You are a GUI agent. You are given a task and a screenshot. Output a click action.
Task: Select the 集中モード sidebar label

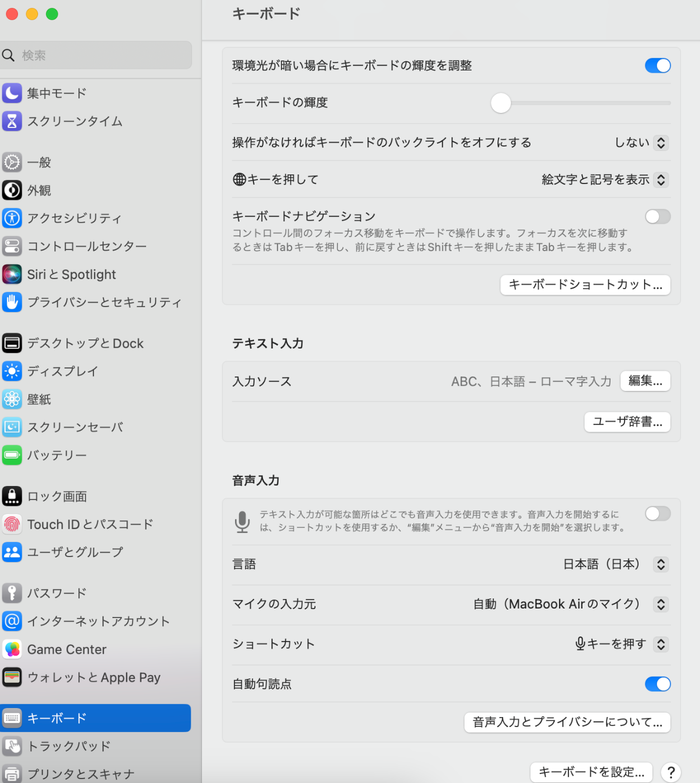click(x=57, y=93)
